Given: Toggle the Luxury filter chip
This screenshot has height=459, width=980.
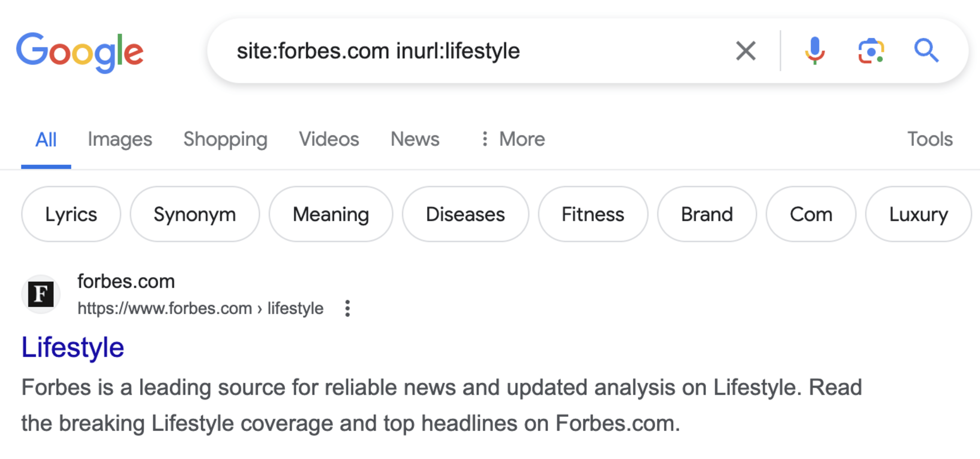Looking at the screenshot, I should 918,214.
